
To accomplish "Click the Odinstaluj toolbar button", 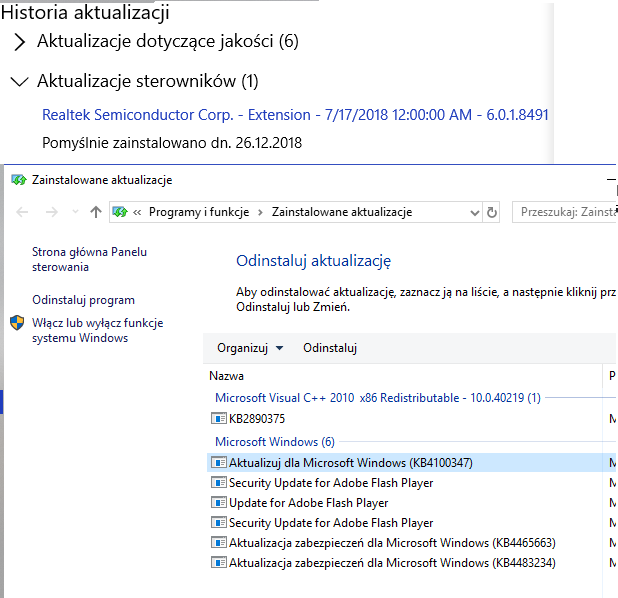I will click(330, 348).
